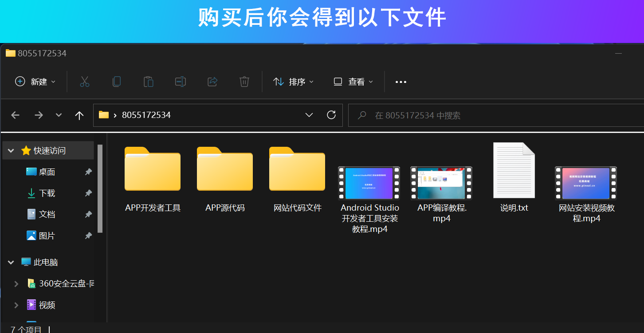Click the Delete trash icon

pyautogui.click(x=244, y=82)
